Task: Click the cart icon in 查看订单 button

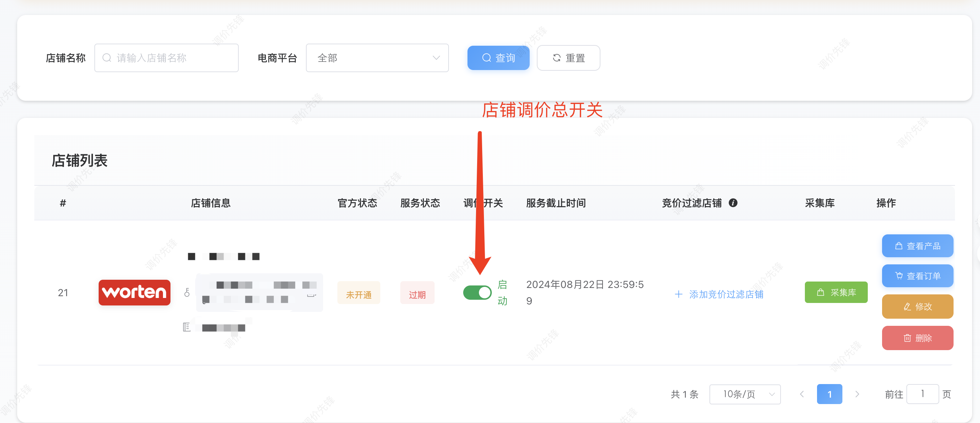Action: (899, 275)
